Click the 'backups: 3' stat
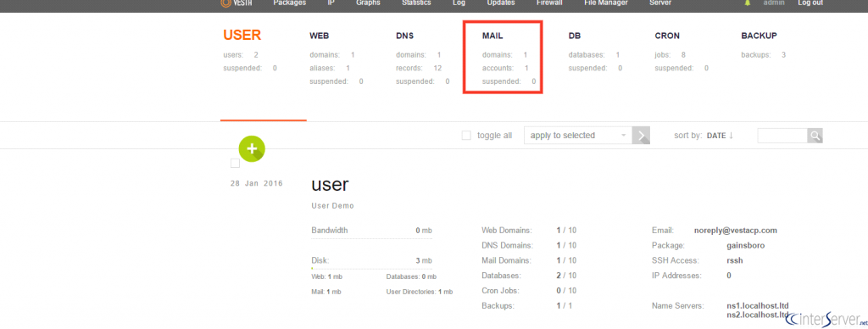 [x=764, y=55]
